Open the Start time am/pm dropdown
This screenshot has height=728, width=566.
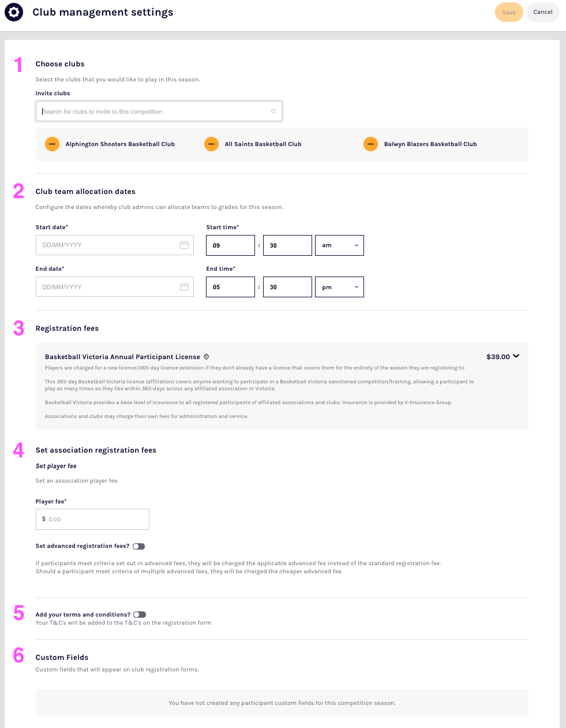[339, 245]
